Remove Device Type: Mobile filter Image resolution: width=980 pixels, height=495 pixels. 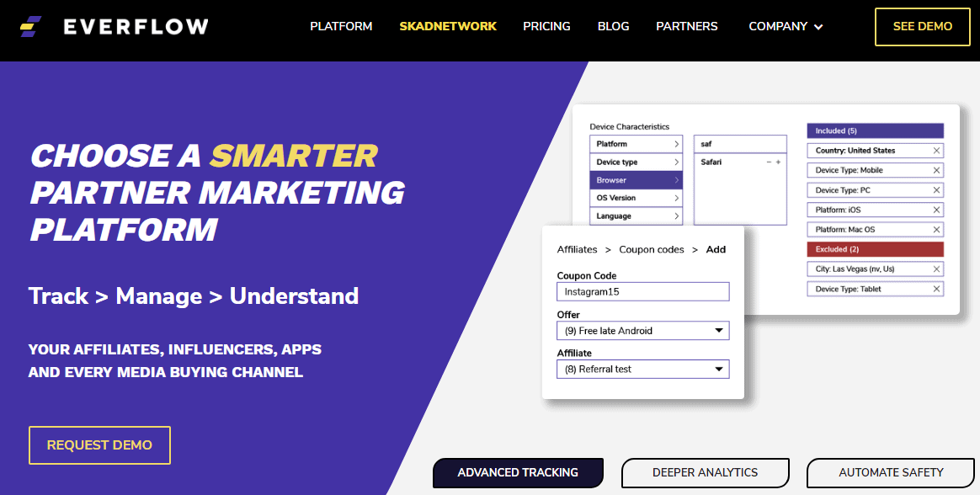(936, 170)
